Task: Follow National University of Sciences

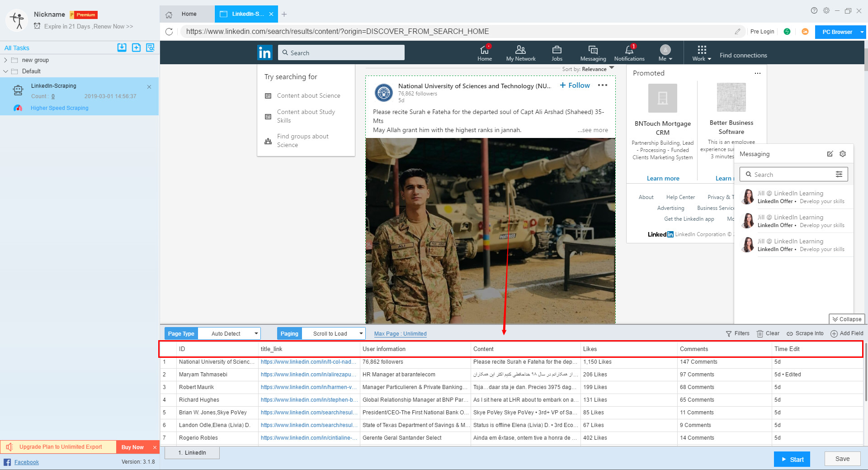Action: (575, 85)
